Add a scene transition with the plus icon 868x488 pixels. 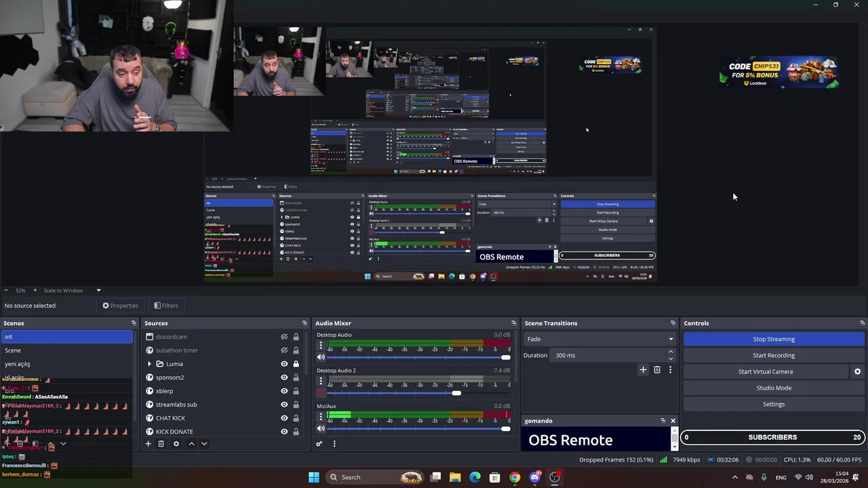pyautogui.click(x=643, y=369)
